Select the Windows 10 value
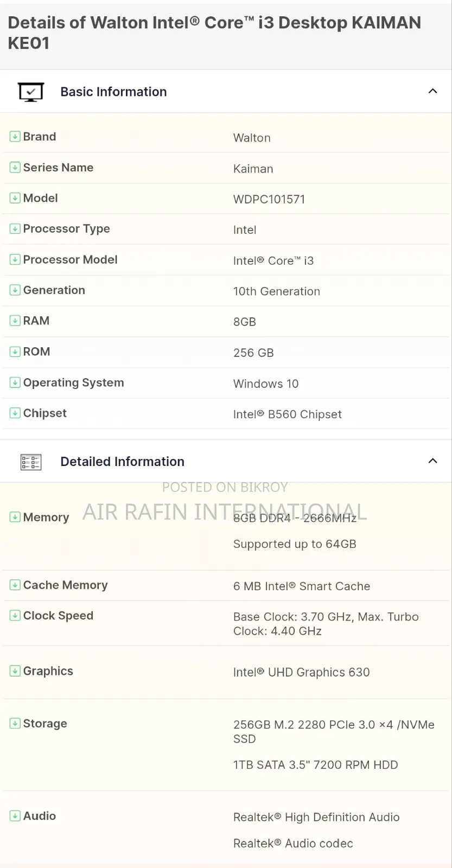The image size is (452, 868). coord(266,384)
